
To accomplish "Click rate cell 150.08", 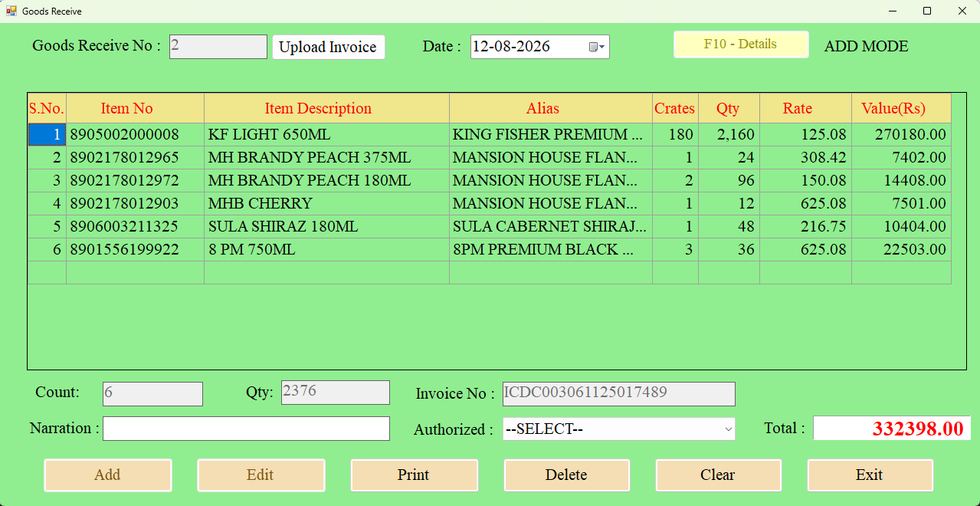I will pyautogui.click(x=805, y=181).
